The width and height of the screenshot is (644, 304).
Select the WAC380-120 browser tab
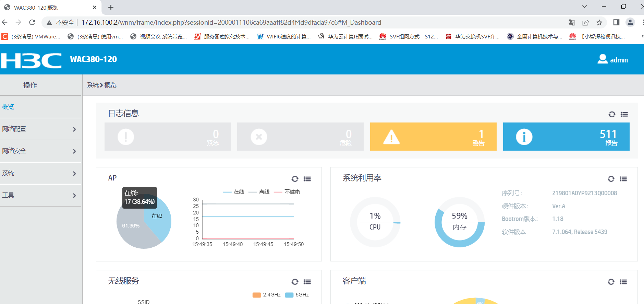pos(50,8)
